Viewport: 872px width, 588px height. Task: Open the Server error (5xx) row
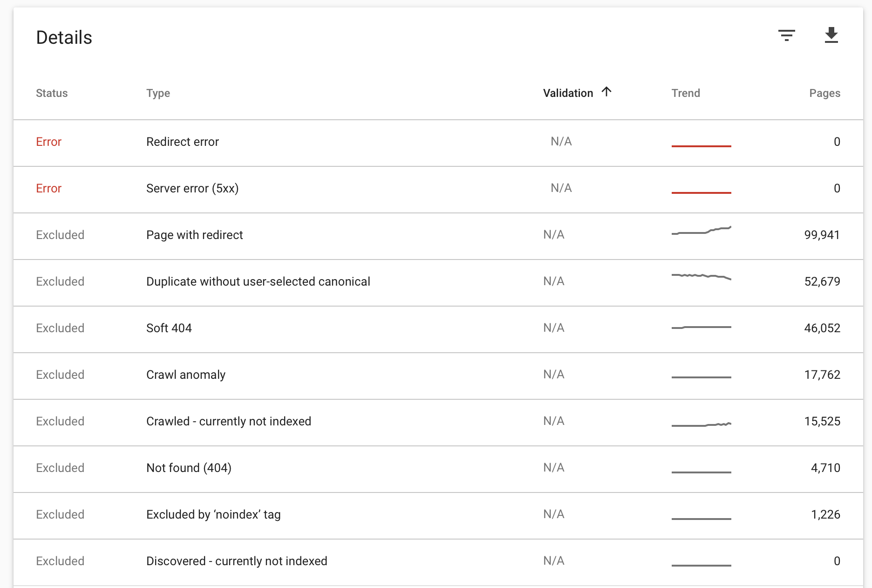438,190
